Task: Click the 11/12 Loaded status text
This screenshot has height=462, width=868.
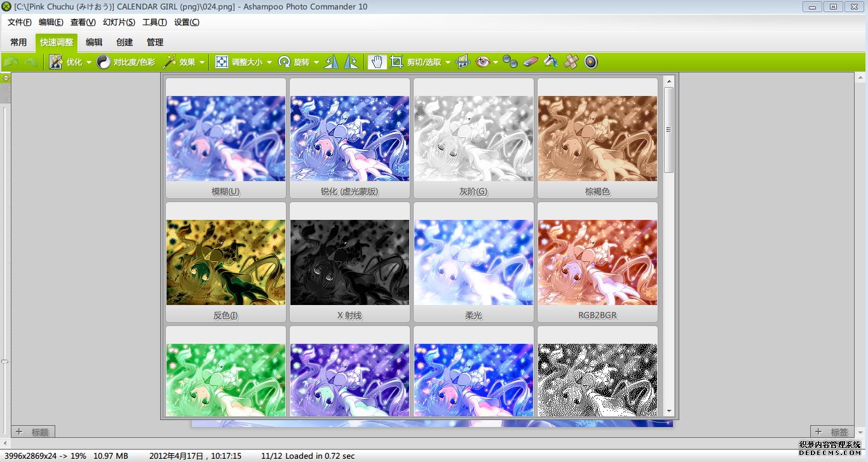Action: [308, 456]
